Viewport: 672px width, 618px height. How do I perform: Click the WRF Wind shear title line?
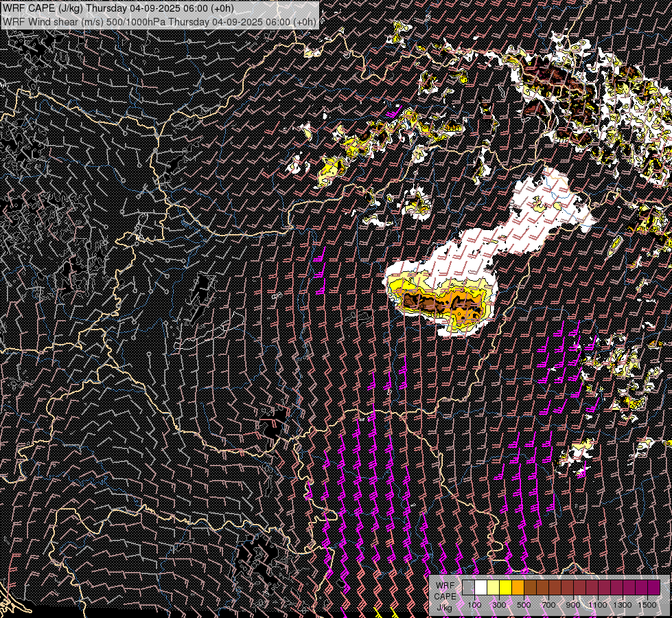[159, 22]
